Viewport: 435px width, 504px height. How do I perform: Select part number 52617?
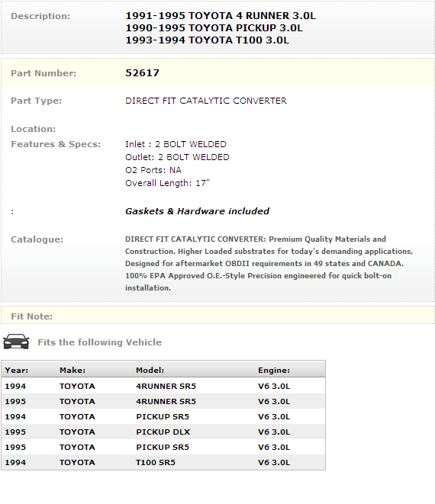142,73
